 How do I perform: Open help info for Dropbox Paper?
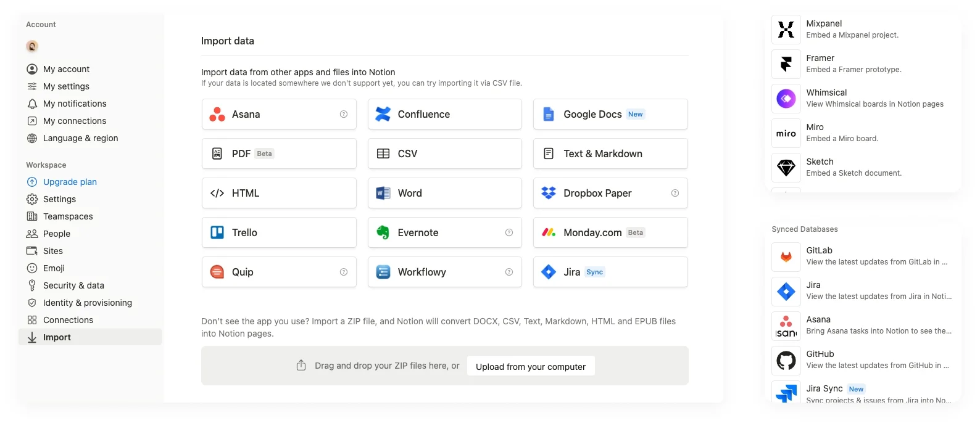pos(675,193)
